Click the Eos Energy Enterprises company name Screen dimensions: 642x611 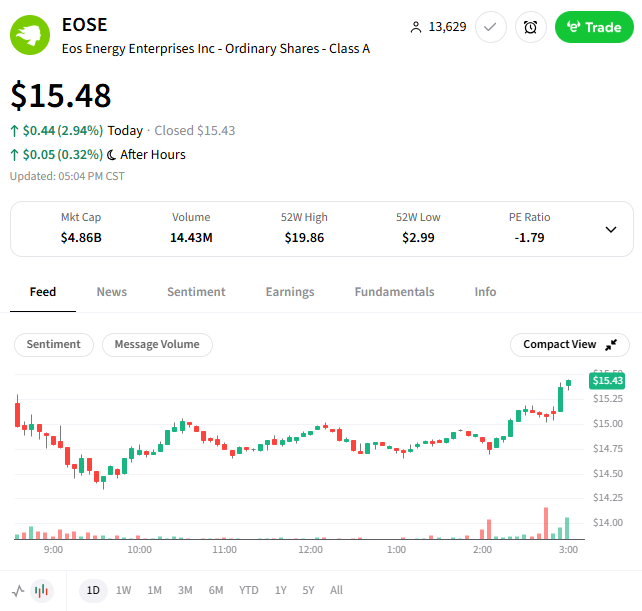[x=216, y=49]
